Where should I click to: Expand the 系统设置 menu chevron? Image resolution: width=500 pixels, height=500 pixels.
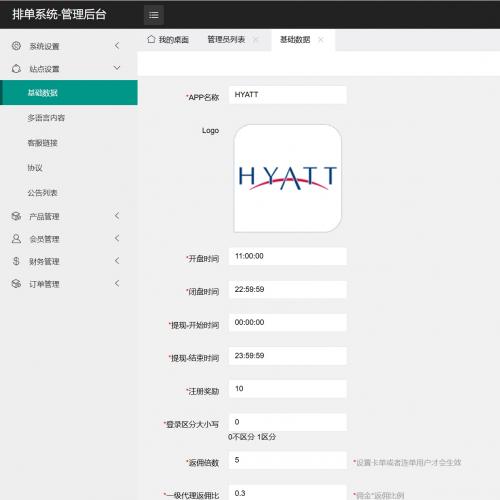(117, 46)
